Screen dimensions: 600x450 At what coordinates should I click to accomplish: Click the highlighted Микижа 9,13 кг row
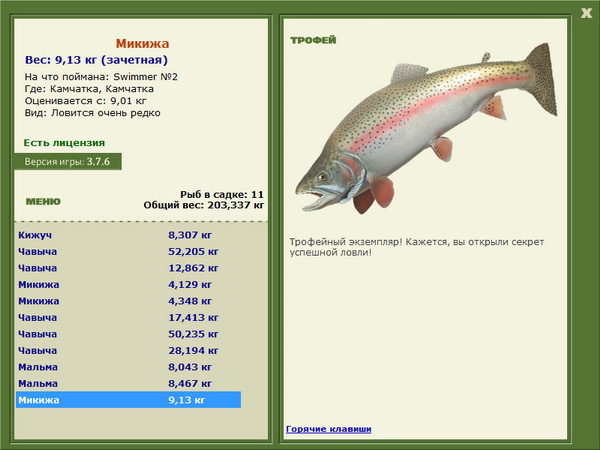128,399
